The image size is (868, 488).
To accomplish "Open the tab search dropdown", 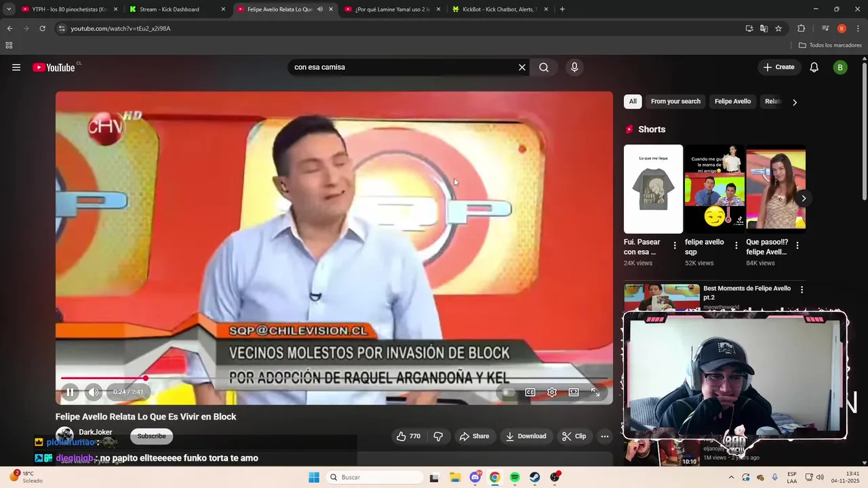I will (x=9, y=9).
